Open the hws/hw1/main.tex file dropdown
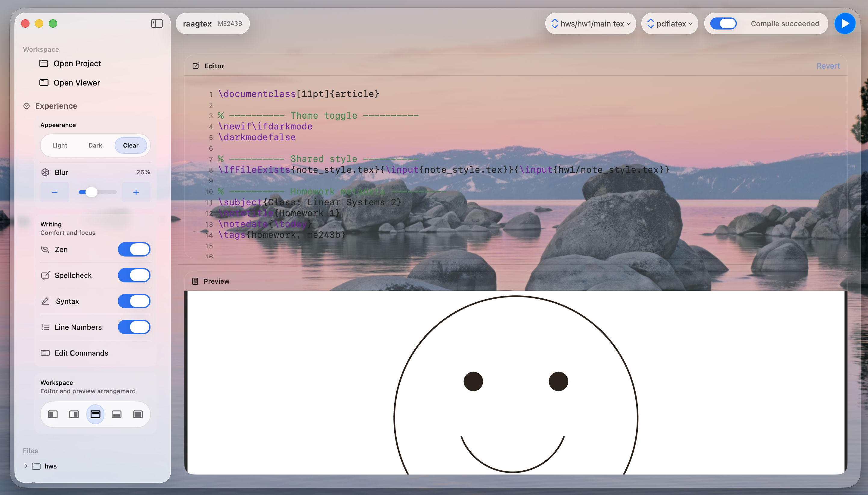The height and width of the screenshot is (495, 868). 591,23
